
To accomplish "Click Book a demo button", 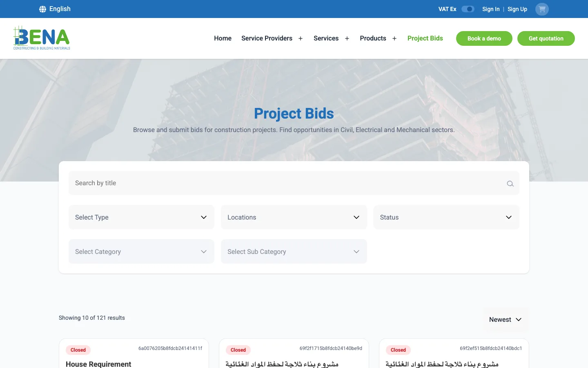I will (484, 38).
